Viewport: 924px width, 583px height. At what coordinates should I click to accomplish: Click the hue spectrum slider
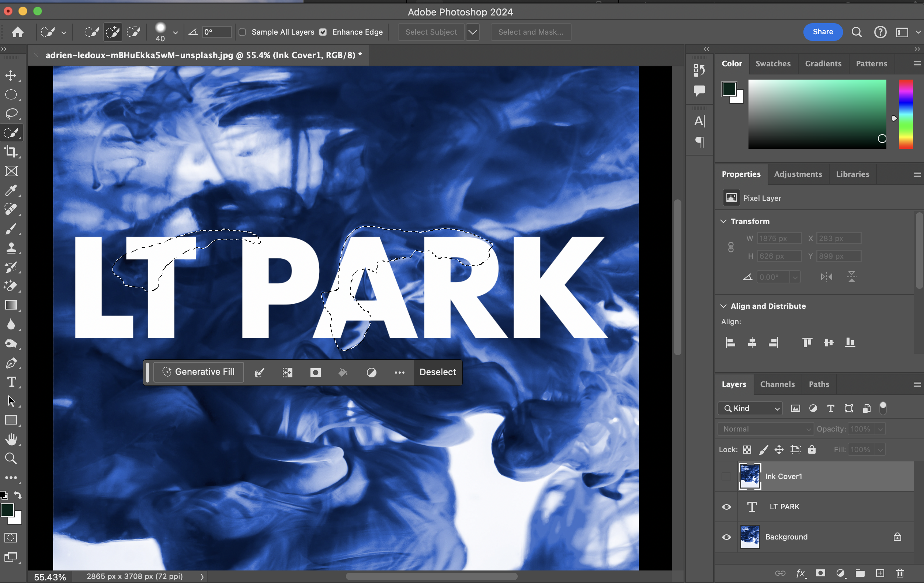(x=906, y=114)
